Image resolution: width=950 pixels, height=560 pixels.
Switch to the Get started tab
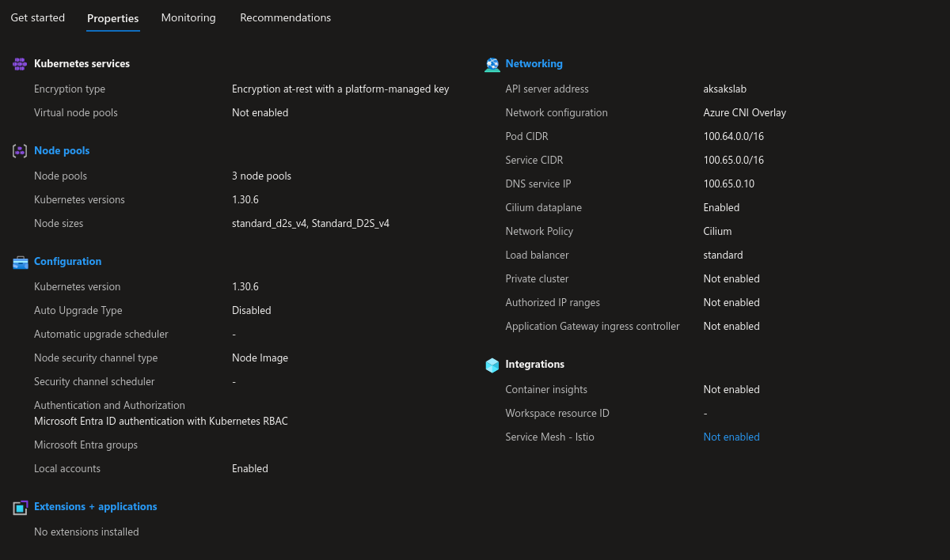(38, 17)
